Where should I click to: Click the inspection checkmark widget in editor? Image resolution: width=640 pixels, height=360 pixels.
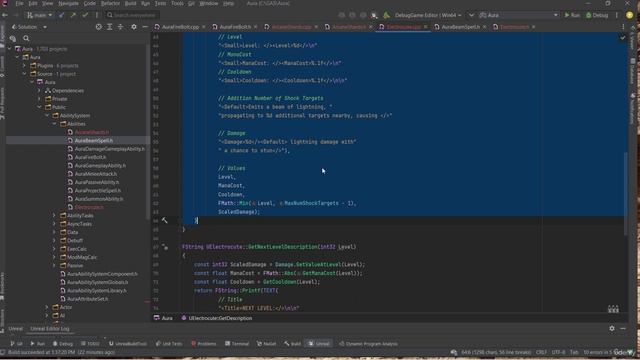click(x=622, y=38)
